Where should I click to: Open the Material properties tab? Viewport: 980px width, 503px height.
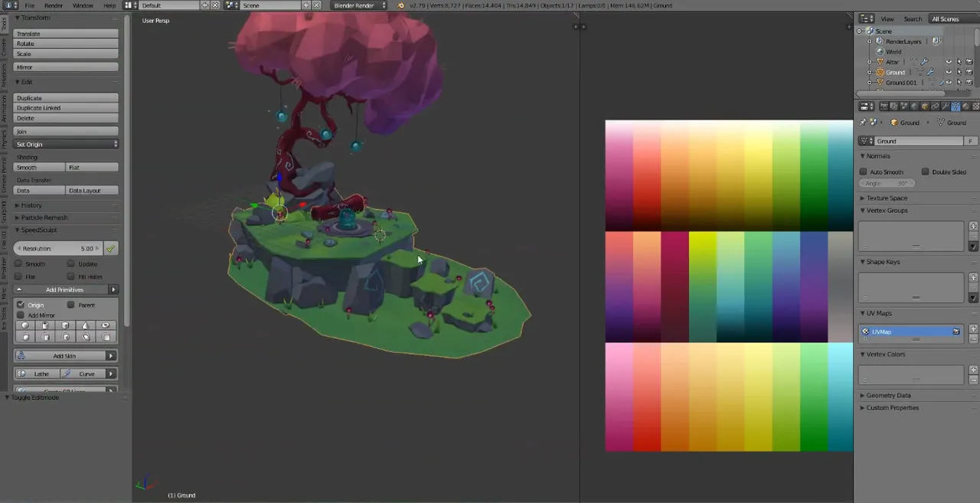tap(965, 106)
